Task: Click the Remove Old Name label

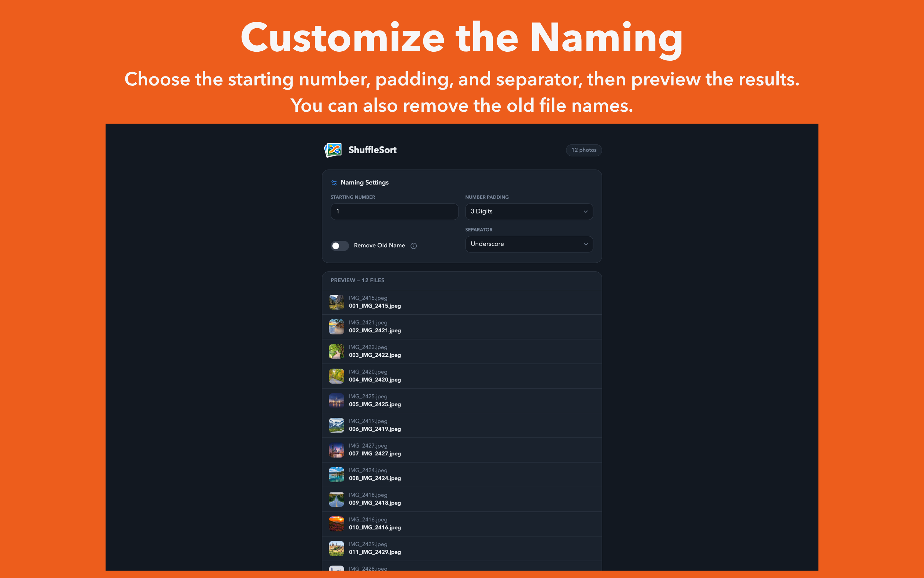Action: click(x=379, y=245)
